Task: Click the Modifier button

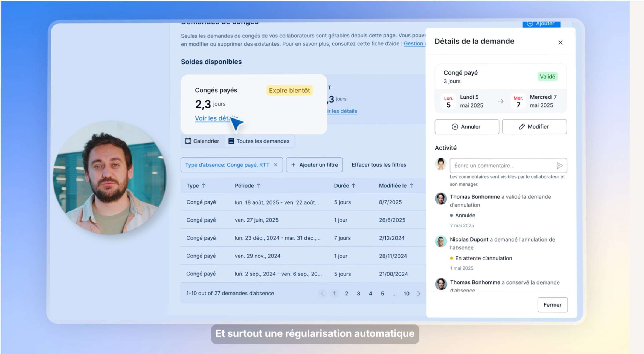Action: (x=534, y=127)
